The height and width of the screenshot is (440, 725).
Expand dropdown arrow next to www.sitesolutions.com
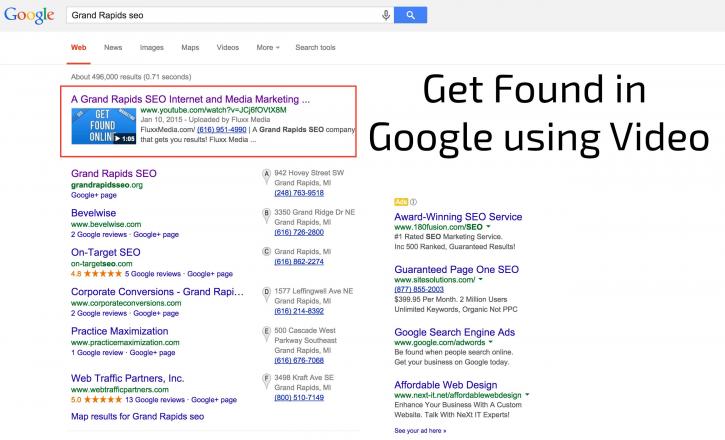tap(480, 279)
